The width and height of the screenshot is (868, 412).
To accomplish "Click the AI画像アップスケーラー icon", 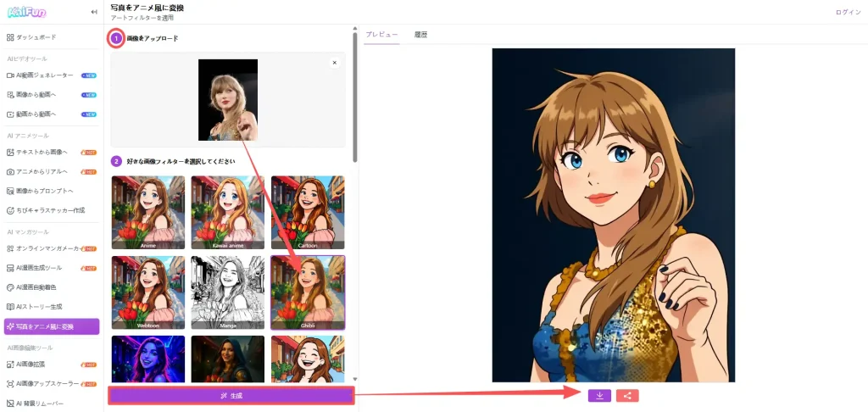I will pos(10,384).
